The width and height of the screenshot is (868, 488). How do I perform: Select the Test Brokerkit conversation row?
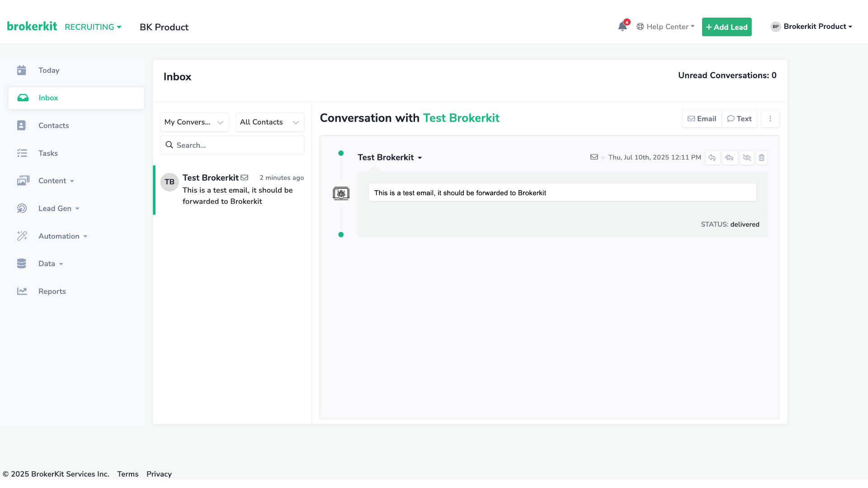(x=232, y=190)
